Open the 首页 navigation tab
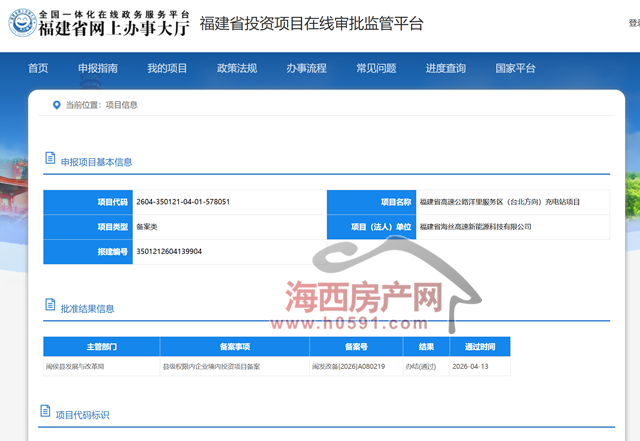The width and height of the screenshot is (640, 441). click(38, 68)
